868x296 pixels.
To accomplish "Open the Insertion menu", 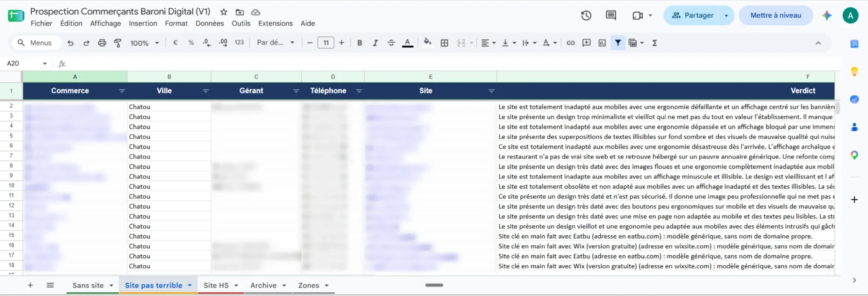I will tap(143, 23).
